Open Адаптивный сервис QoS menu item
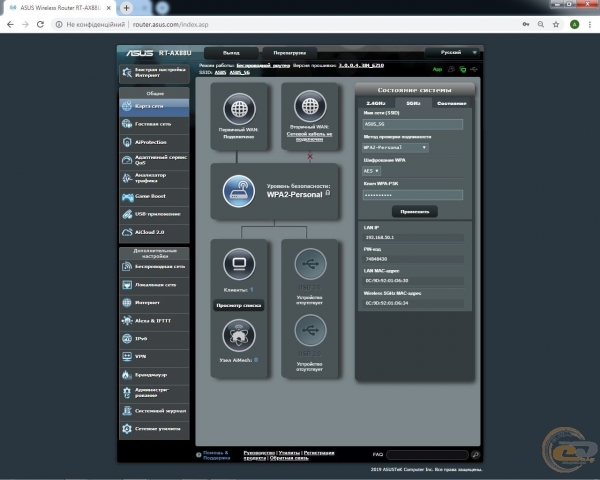 click(154, 160)
